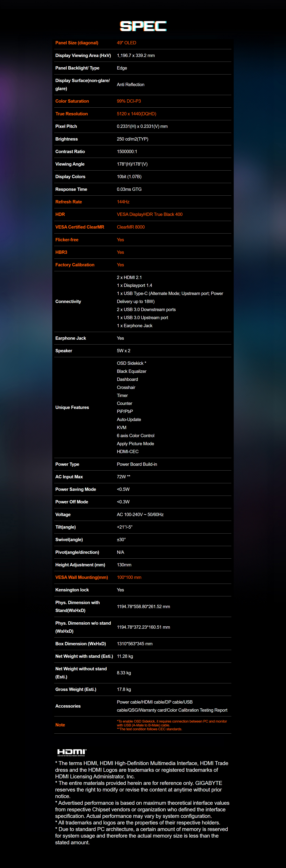Select the '250 cd/m2(TYP)' brightness value

tap(133, 139)
